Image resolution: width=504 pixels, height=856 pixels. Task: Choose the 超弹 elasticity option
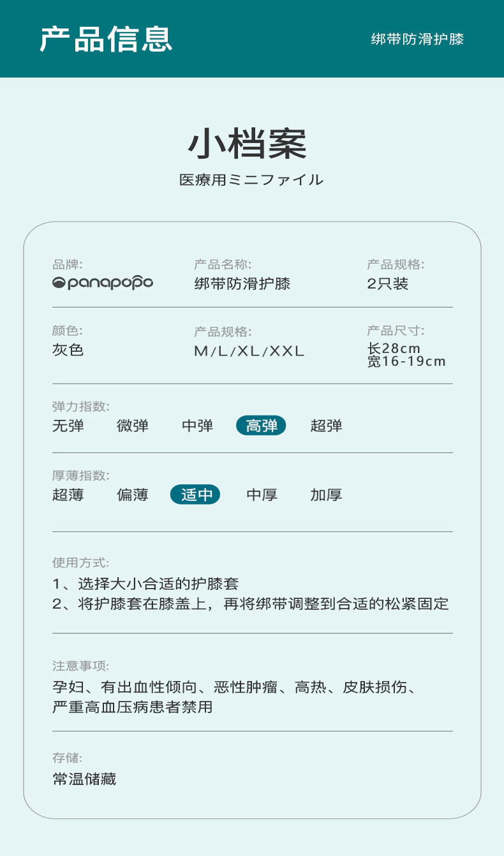(326, 426)
